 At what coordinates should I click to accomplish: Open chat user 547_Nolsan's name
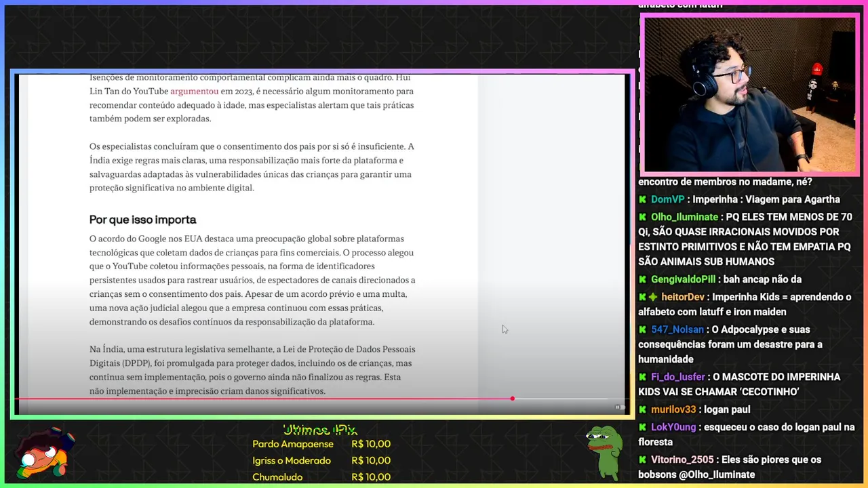pos(677,329)
